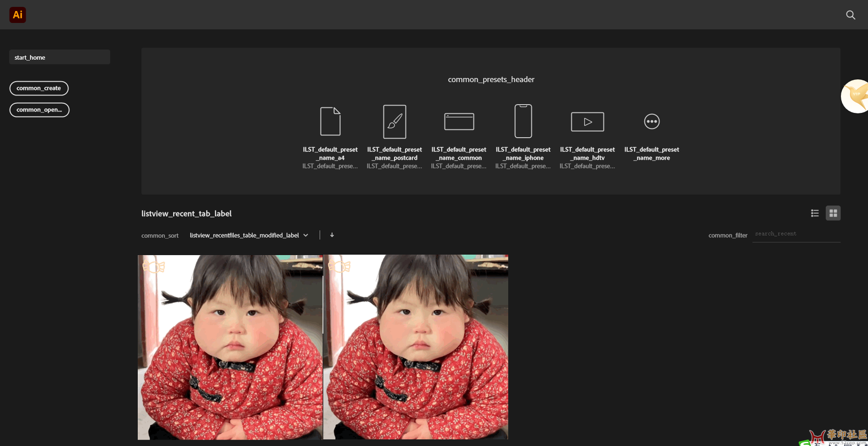Viewport: 868px width, 446px height.
Task: Switch to grid thumbnail view icon
Action: point(833,213)
